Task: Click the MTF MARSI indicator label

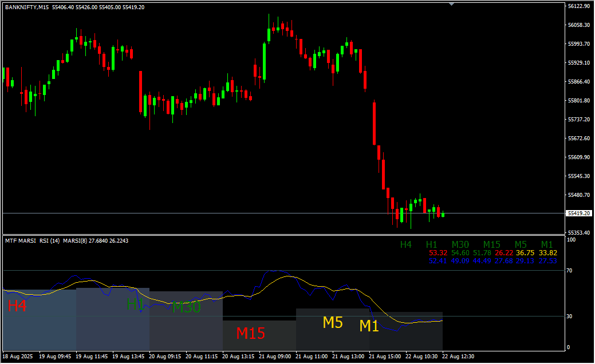Action: tap(21, 241)
